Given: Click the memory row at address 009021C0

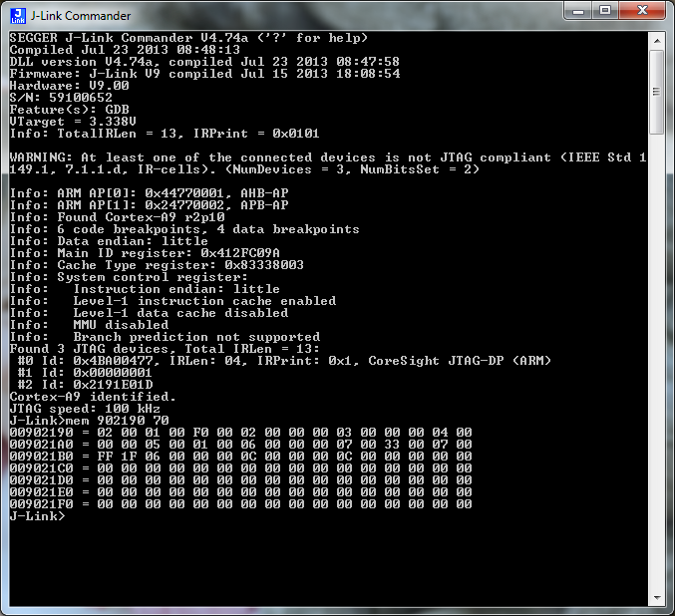Looking at the screenshot, I should [240, 468].
